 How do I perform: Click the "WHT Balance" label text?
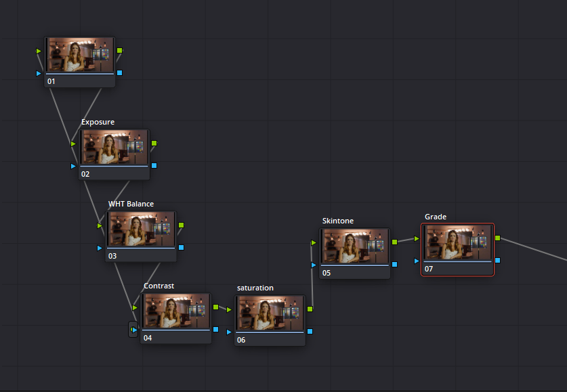coord(131,204)
